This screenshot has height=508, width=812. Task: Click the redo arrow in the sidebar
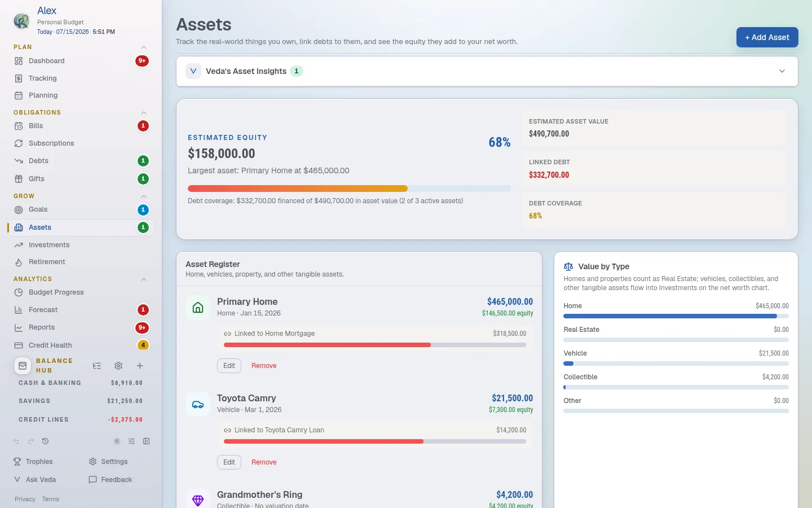[31, 441]
